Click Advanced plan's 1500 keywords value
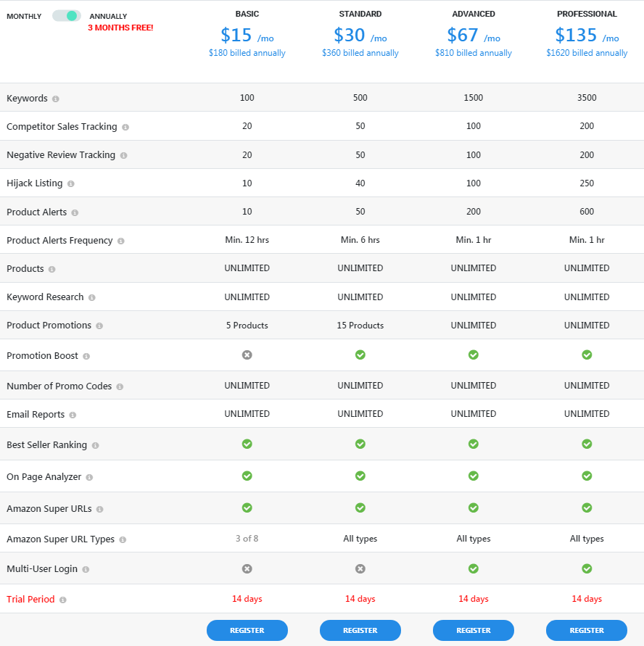This screenshot has height=646, width=644. tap(474, 98)
